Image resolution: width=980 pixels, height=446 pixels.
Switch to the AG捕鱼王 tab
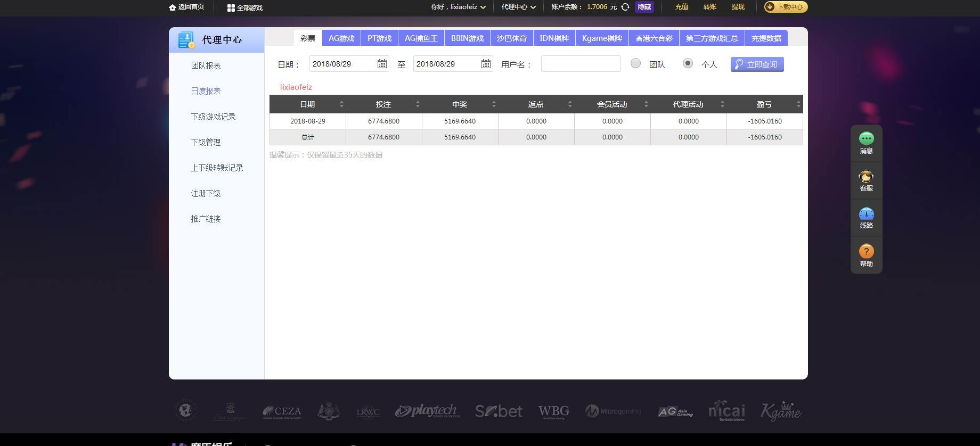pyautogui.click(x=421, y=38)
